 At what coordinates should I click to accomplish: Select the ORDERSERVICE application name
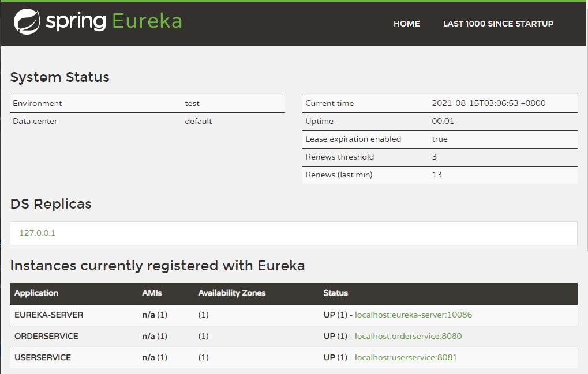46,336
